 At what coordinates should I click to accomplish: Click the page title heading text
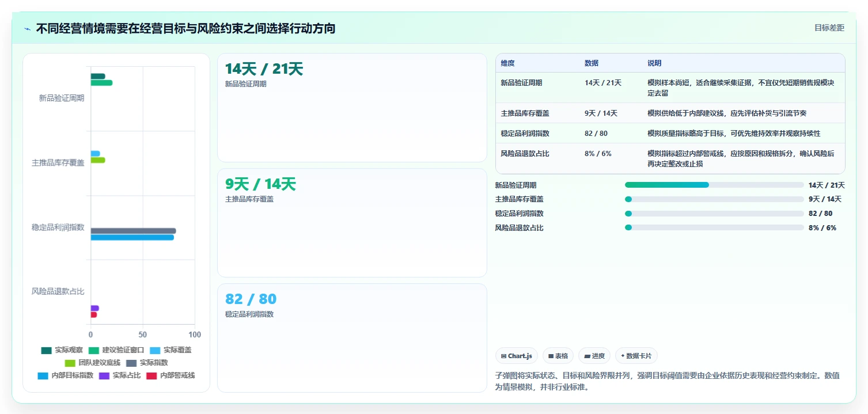185,28
